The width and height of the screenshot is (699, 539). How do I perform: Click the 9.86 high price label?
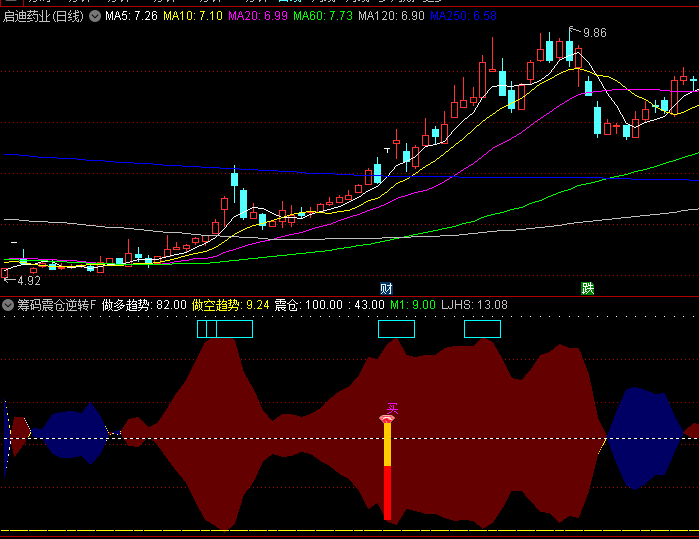(593, 33)
